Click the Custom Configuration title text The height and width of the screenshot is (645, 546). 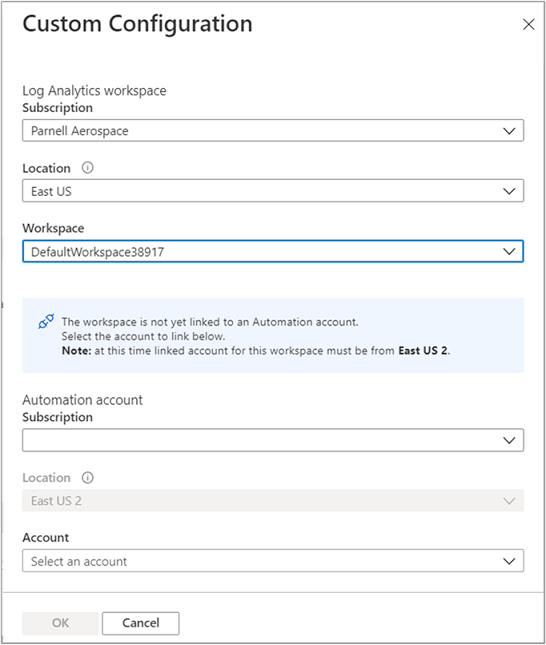coord(137,24)
